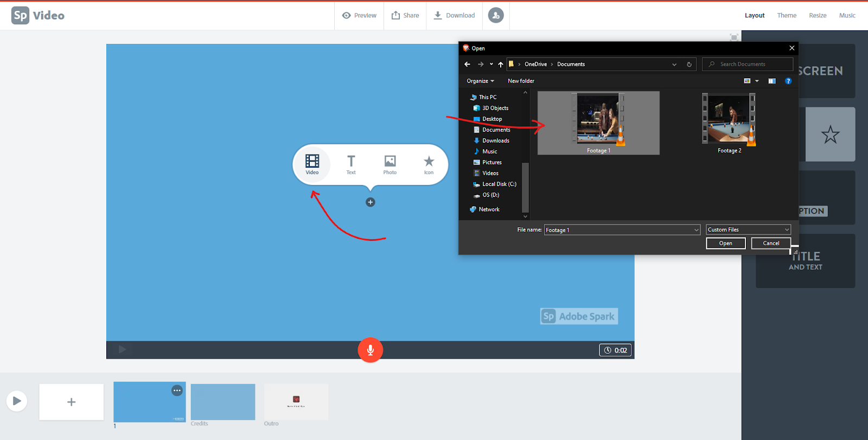Click Documents in the path bar
This screenshot has width=868, height=440.
pos(571,64)
